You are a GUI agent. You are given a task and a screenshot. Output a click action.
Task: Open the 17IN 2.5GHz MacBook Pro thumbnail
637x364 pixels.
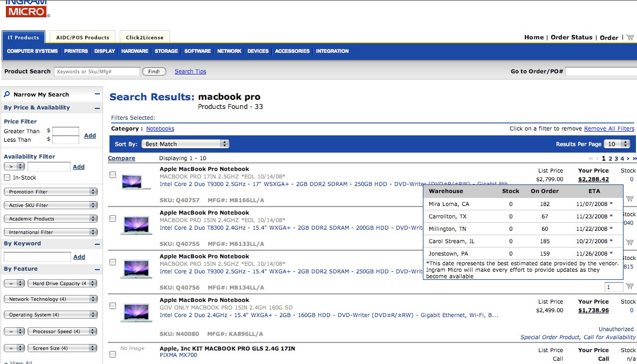point(137,181)
